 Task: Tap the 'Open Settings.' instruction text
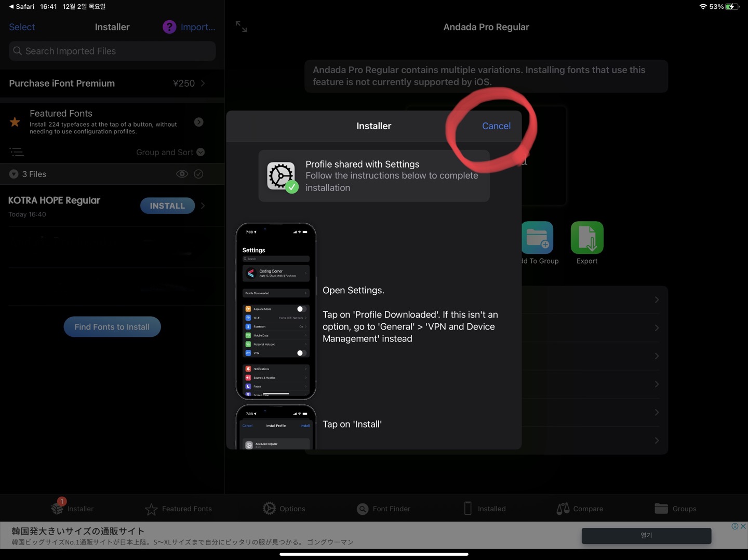(x=353, y=290)
